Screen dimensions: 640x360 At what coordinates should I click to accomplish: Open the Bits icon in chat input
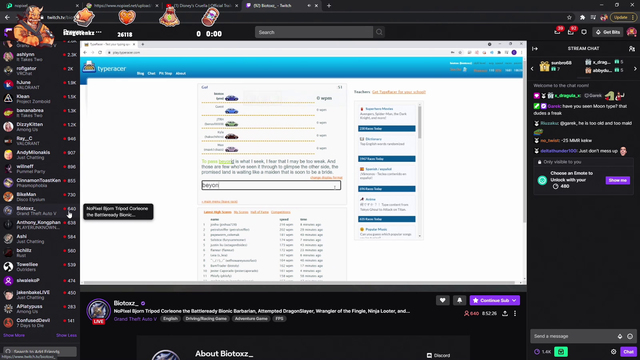[620, 336]
